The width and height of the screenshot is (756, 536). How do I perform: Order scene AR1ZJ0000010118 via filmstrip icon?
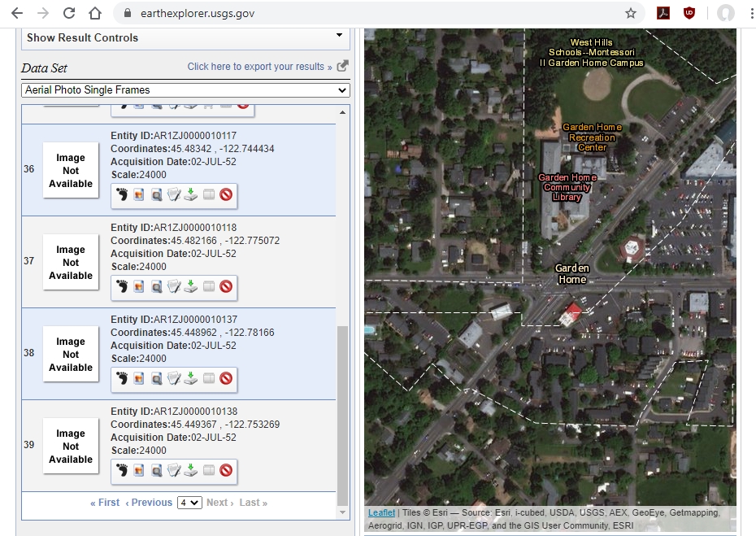(x=207, y=287)
